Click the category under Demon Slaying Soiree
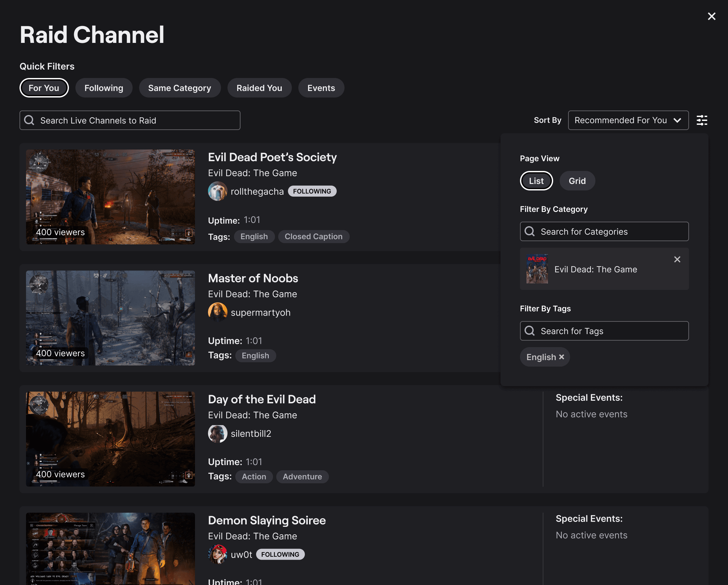The height and width of the screenshot is (585, 728). 252,536
